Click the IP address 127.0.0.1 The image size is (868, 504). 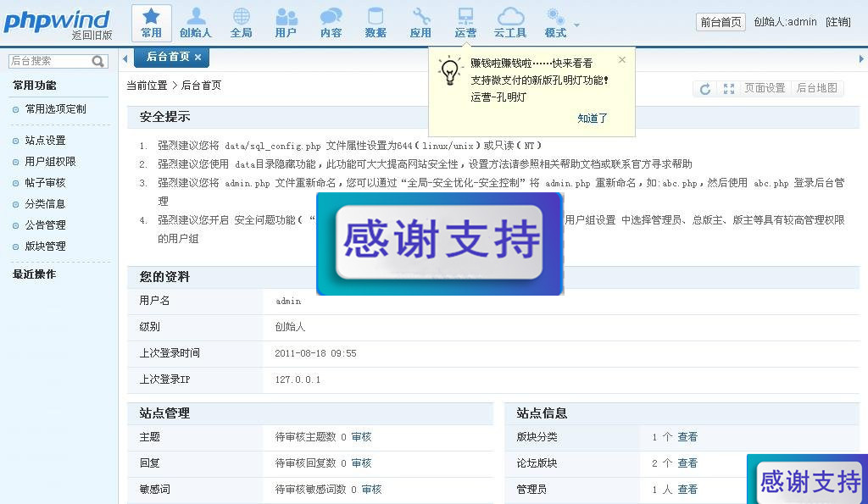click(298, 379)
